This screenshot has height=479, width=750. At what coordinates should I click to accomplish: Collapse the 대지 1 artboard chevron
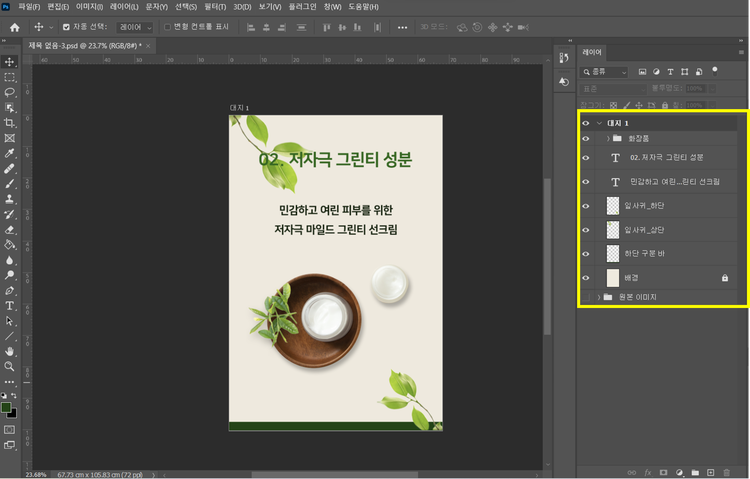599,123
